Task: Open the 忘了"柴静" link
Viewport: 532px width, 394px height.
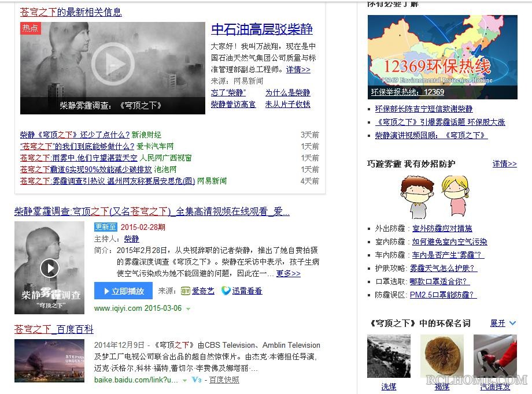Action: tap(228, 92)
